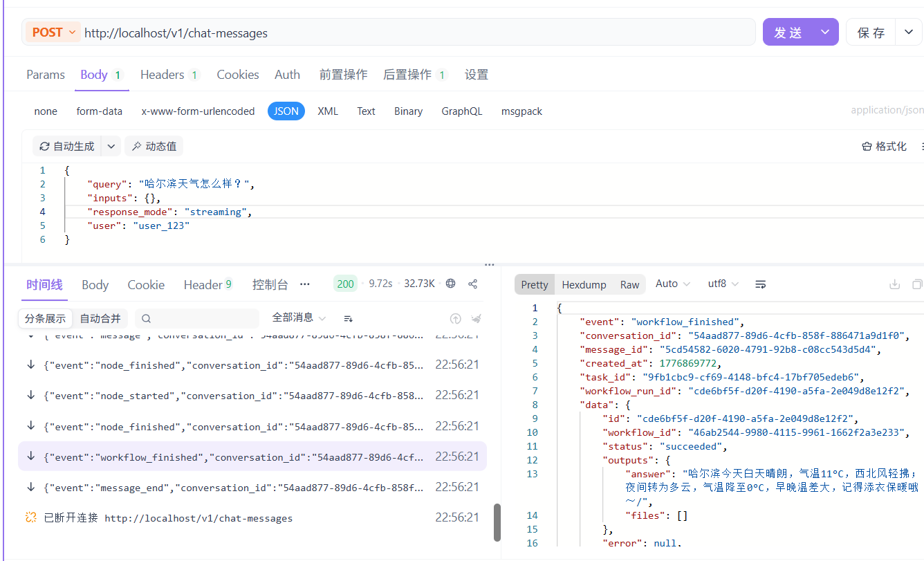The image size is (924, 561).
Task: Expand the save button dropdown arrow
Action: (x=909, y=33)
